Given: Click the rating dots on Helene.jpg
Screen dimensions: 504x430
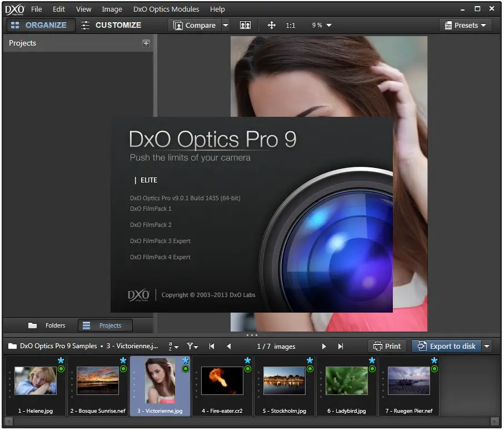Looking at the screenshot, I should 10,385.
